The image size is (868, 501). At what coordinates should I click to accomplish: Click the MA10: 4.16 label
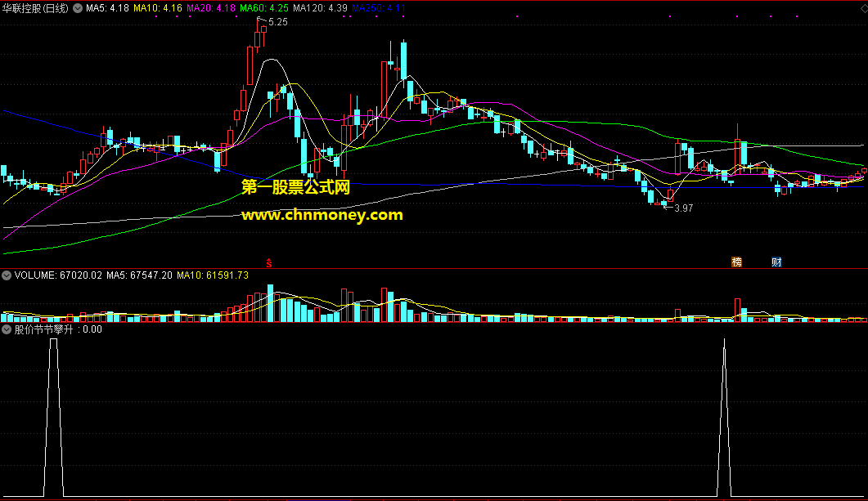pyautogui.click(x=158, y=8)
